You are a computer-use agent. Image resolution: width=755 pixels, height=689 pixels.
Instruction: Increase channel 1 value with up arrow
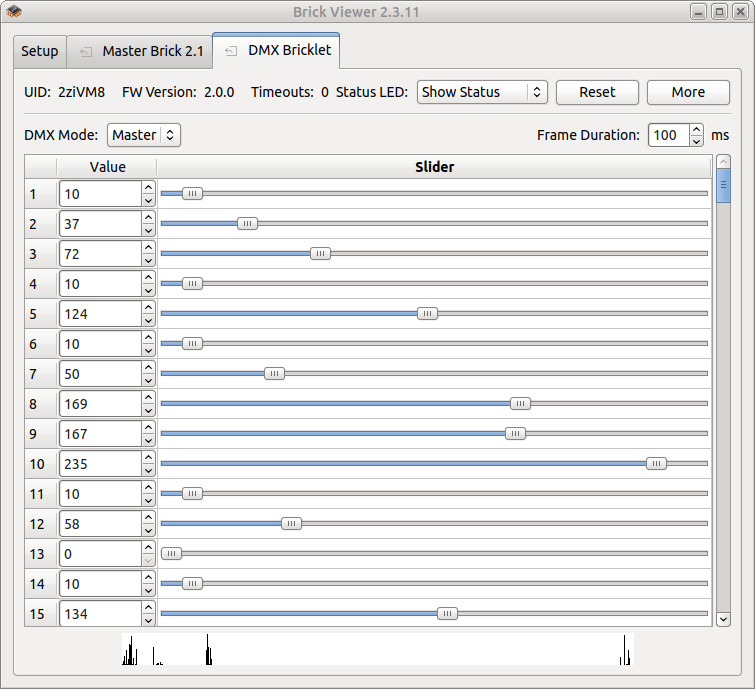click(148, 187)
